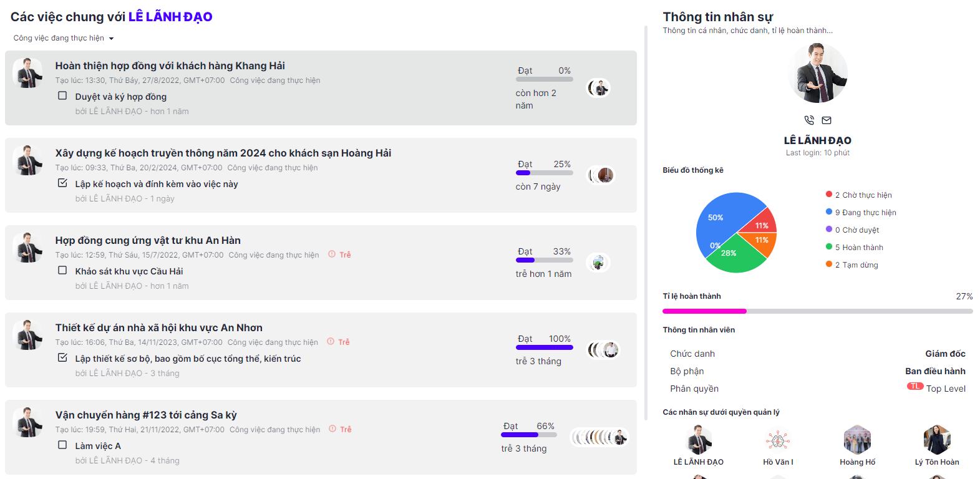Image resolution: width=980 pixels, height=479 pixels.
Task: Tick the 'Làm việc A' checkbox
Action: [x=62, y=445]
